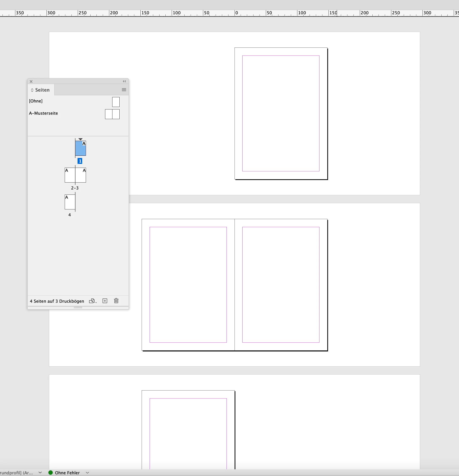459x476 pixels.
Task: Select the page 2 thumbnail in the 2–3 spread
Action: point(70,175)
